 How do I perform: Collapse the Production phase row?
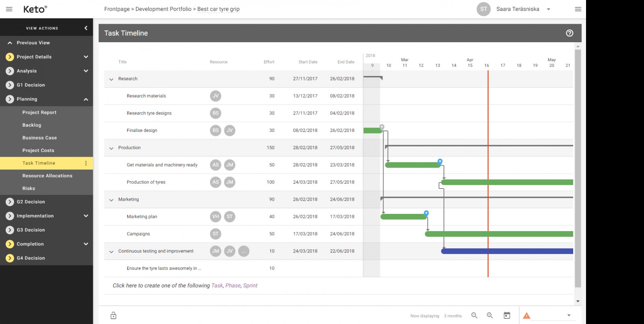click(111, 148)
